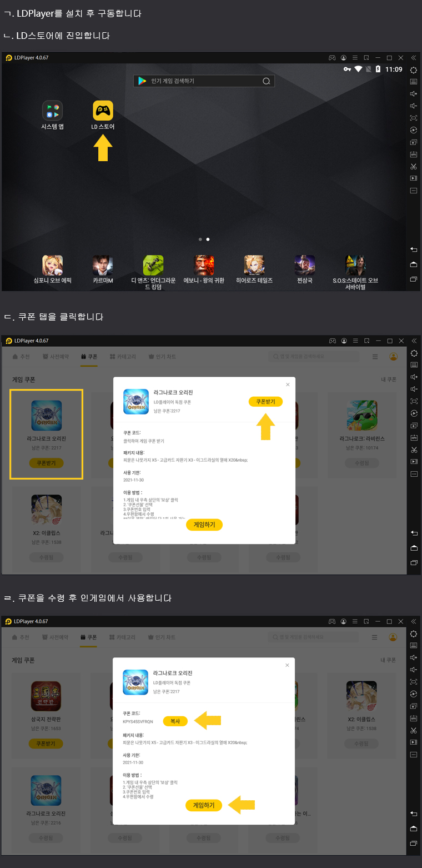Click 게임하기 in the step ㄹ popup

[x=204, y=805]
